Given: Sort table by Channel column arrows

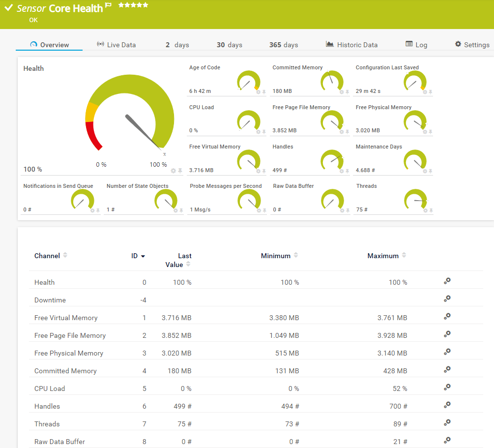Looking at the screenshot, I should [65, 255].
